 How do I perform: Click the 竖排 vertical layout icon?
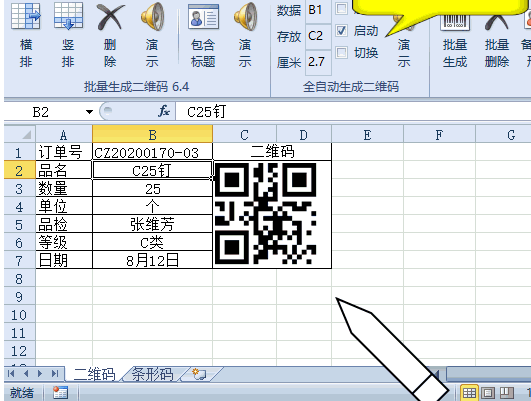click(68, 16)
